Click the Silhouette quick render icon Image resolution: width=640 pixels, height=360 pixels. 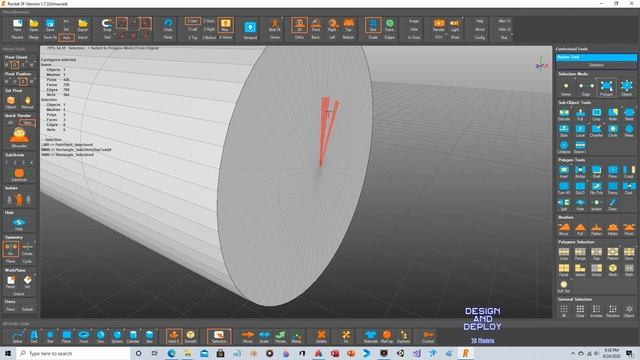19,135
